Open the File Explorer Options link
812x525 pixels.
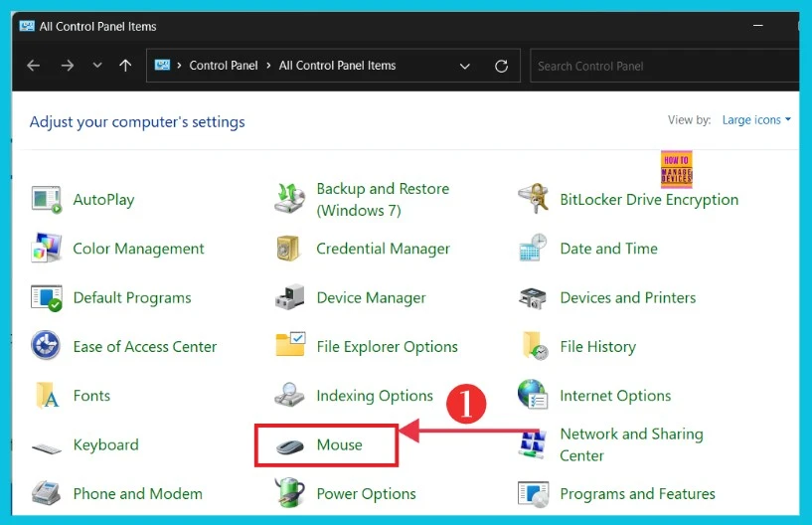[388, 347]
